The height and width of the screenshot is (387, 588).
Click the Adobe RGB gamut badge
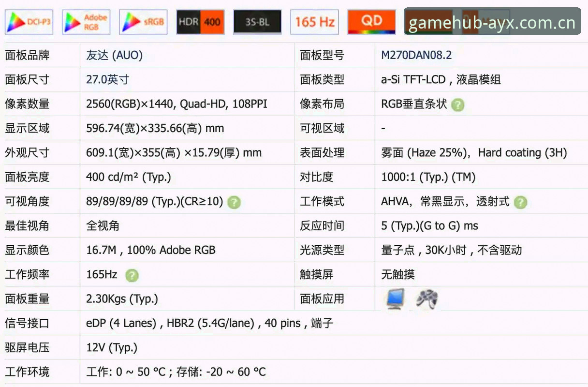click(x=86, y=22)
